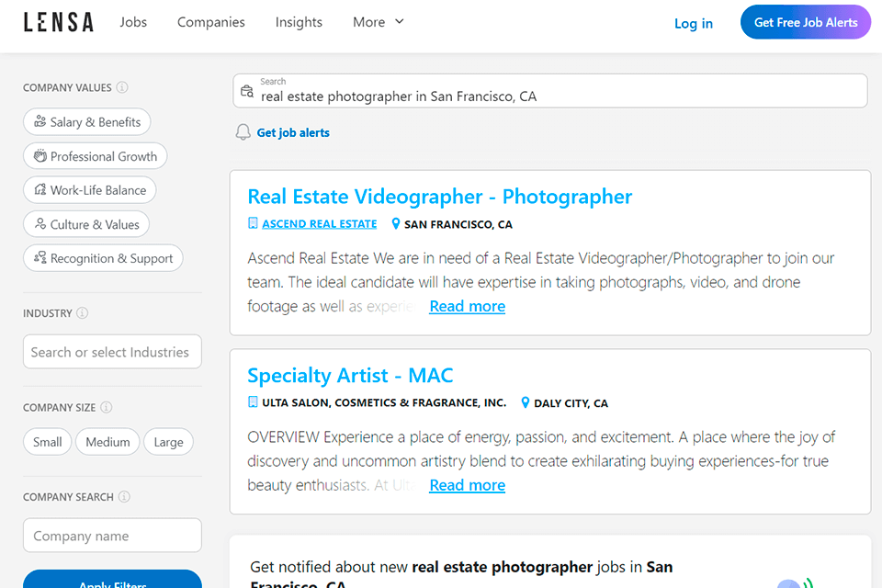The height and width of the screenshot is (588, 882).
Task: Toggle the Culture & Values filter chip
Action: coord(86,224)
